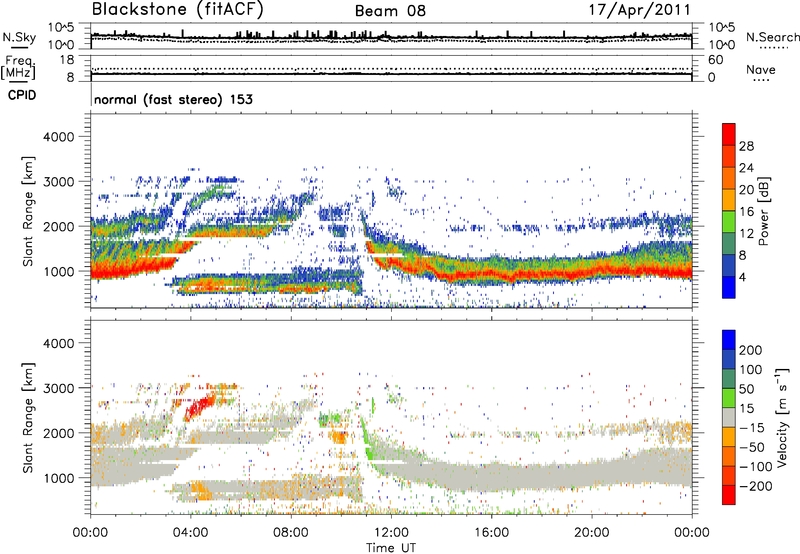Viewport: 800px width, 554px height.
Task: Click the 'N.Search' legend label
Action: [772, 37]
